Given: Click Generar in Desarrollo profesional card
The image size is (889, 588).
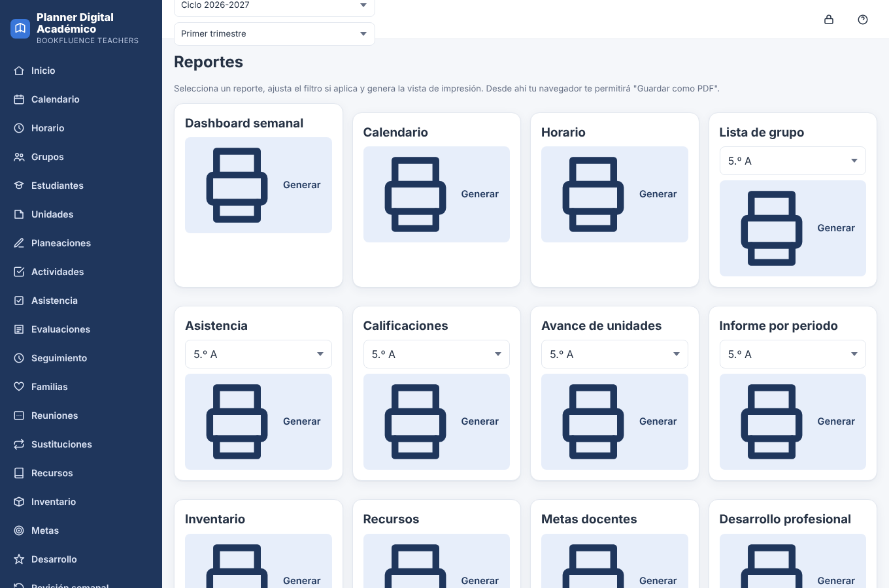Looking at the screenshot, I should [x=792, y=561].
